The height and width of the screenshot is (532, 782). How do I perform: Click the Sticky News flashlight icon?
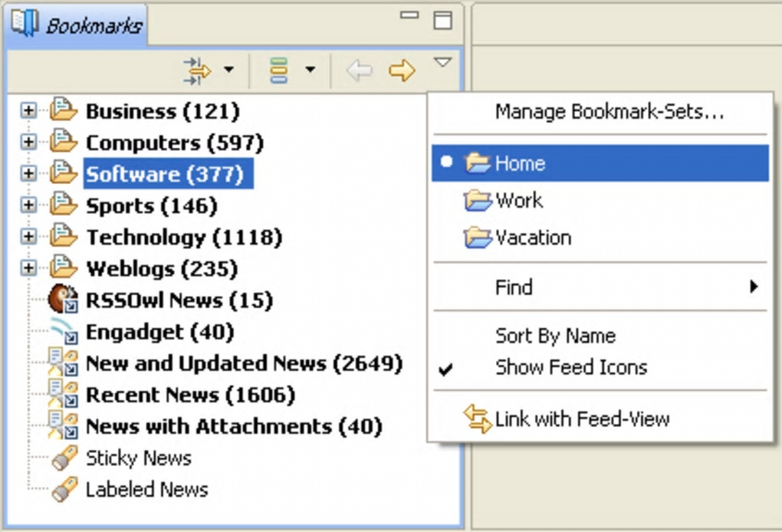[64, 458]
